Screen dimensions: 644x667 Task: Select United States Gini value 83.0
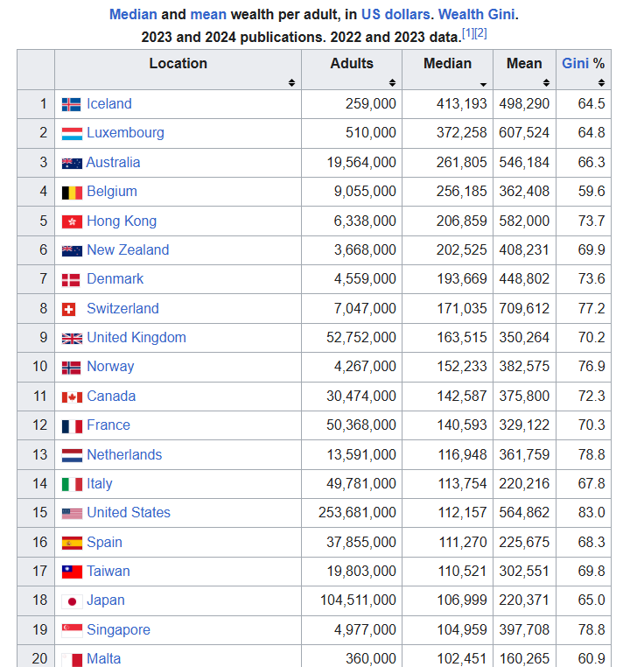coord(591,513)
